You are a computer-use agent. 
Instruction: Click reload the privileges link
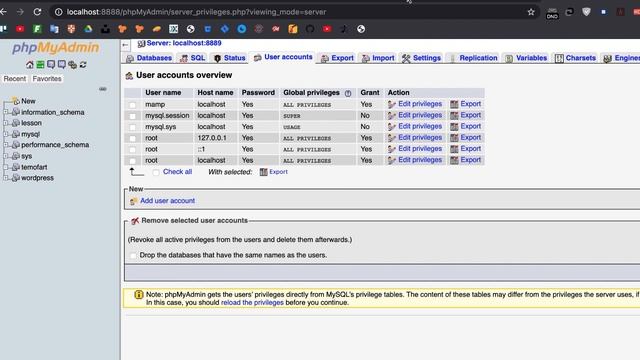pyautogui.click(x=252, y=303)
